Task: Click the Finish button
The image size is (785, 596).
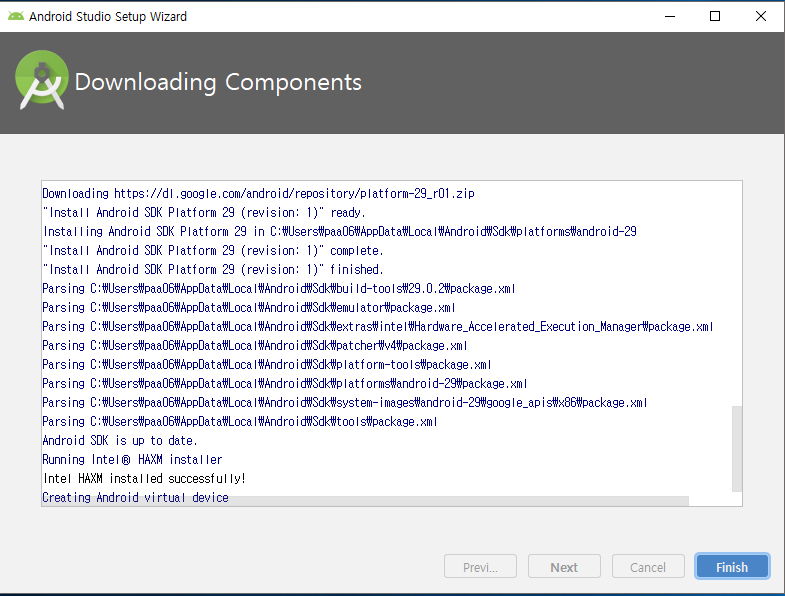Action: tap(732, 567)
